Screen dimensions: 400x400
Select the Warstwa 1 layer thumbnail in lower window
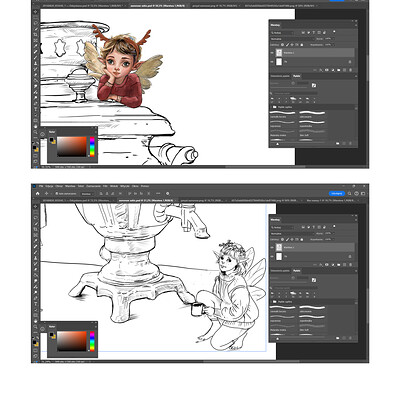279,247
